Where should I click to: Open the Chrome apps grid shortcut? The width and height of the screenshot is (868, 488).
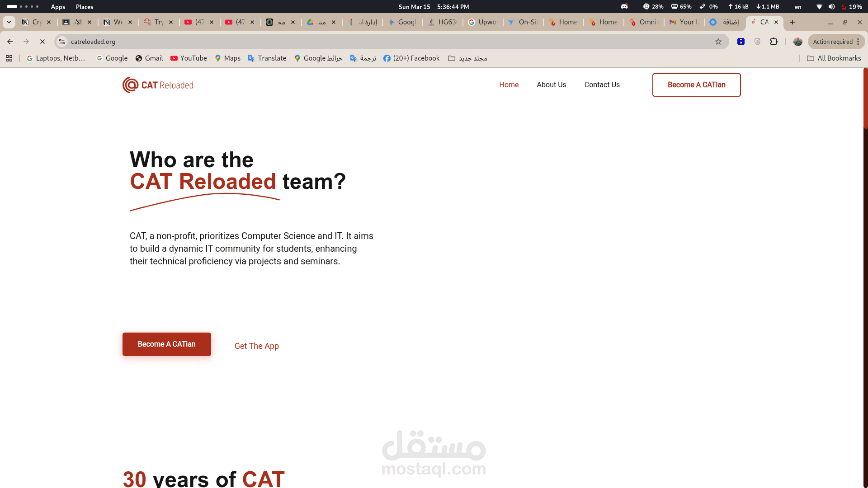pos(9,58)
